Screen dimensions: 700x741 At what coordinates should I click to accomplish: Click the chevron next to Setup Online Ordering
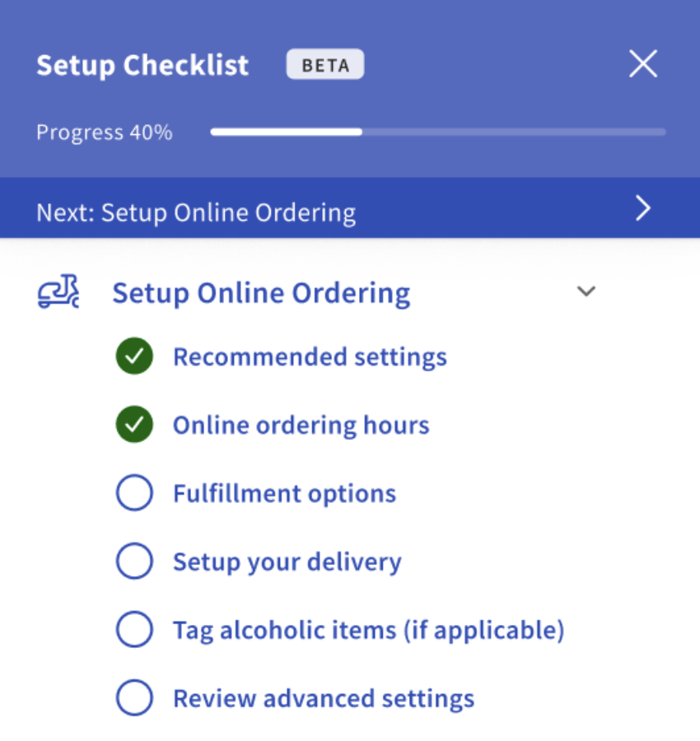pos(586,291)
